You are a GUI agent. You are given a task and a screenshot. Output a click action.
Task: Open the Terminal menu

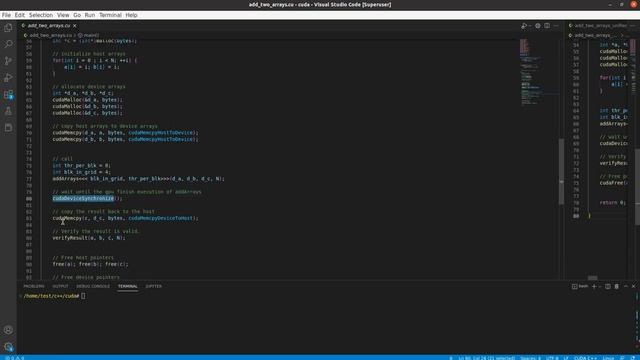110,15
